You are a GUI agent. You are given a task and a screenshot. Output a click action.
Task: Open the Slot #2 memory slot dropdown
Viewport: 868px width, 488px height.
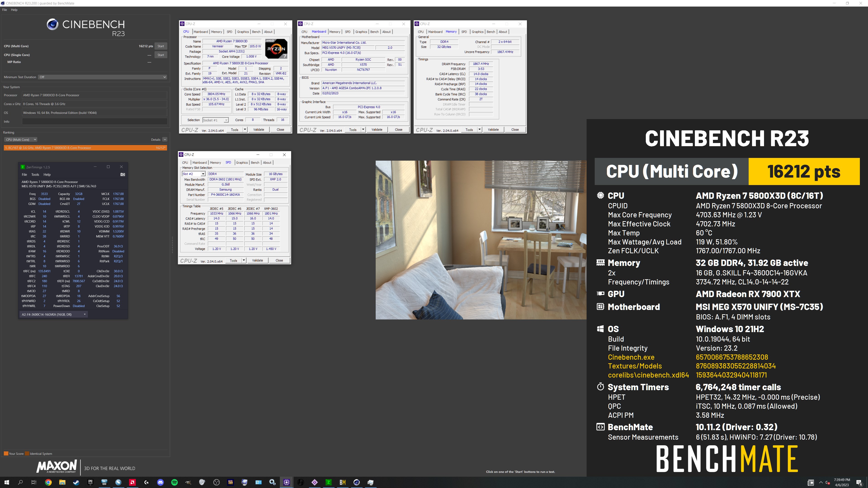click(x=193, y=174)
